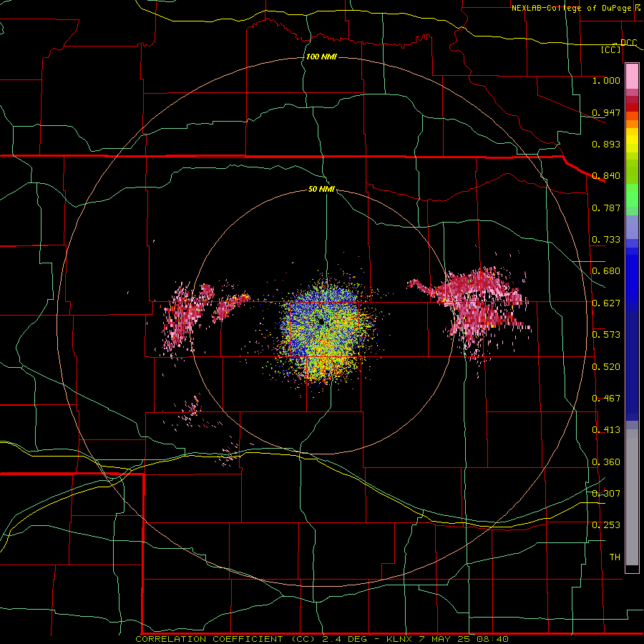Click the TH threshold label in legend
Viewport: 644px width, 644px height.
coord(615,557)
